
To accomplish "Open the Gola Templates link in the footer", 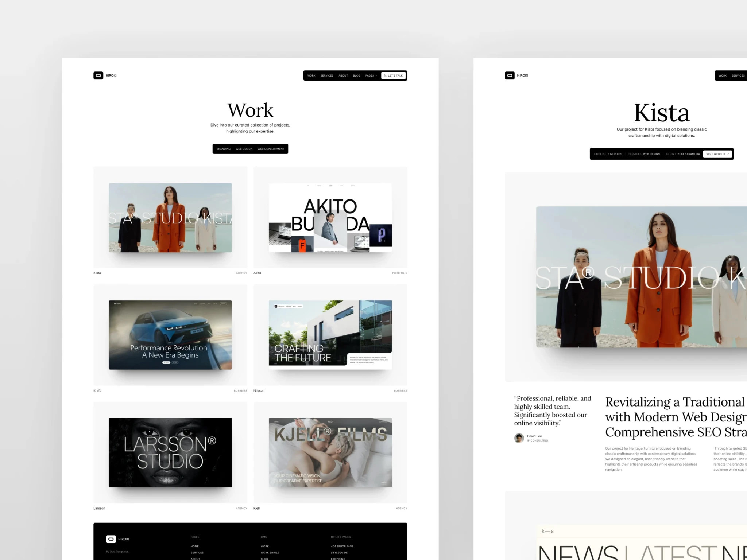I will coord(119,552).
